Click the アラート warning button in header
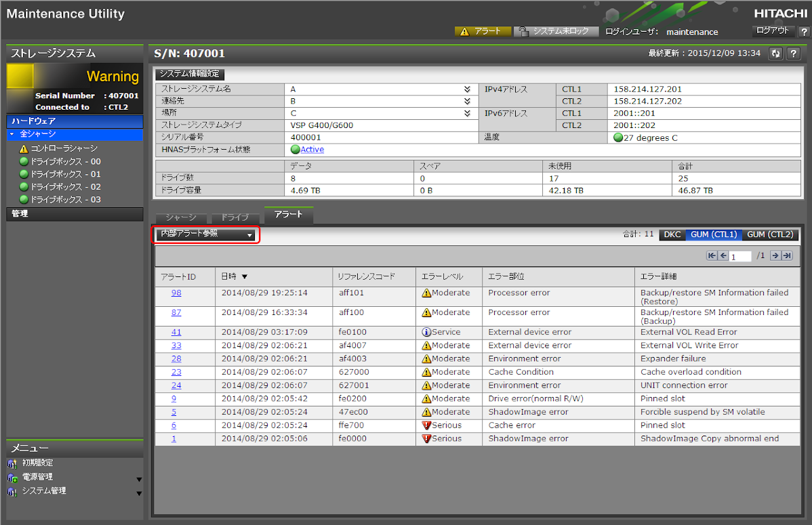The height and width of the screenshot is (525, 812). (x=481, y=31)
